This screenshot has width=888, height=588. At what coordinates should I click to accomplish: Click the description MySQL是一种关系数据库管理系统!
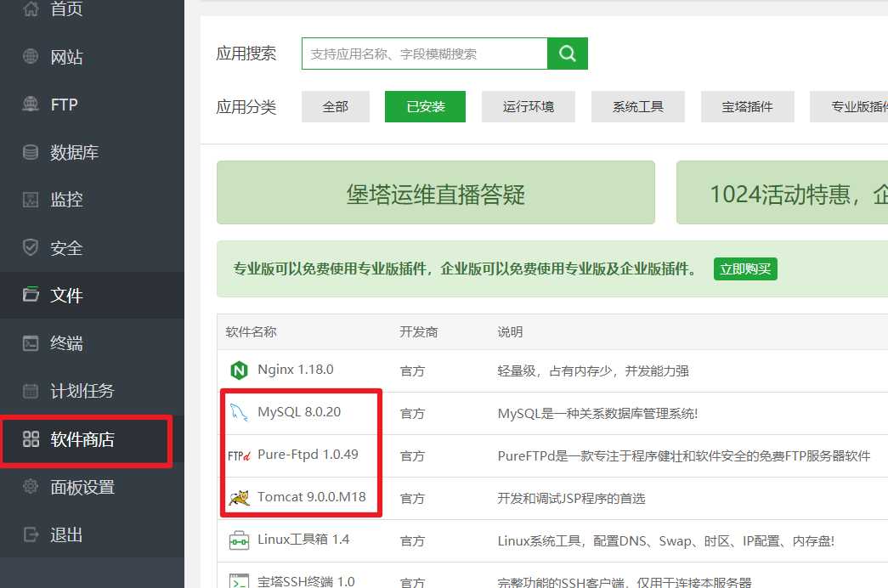point(597,414)
